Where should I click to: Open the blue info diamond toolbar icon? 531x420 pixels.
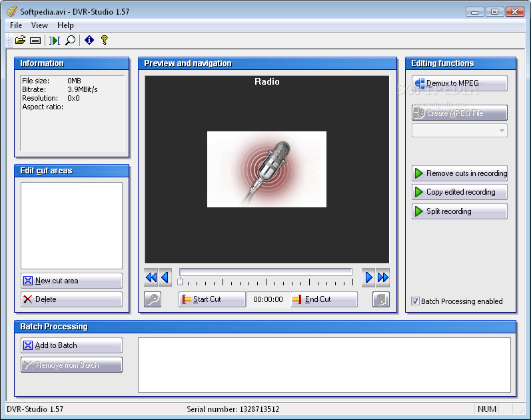pos(89,40)
